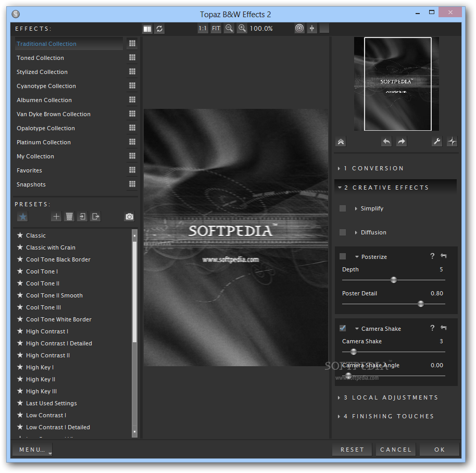The height and width of the screenshot is (473, 476).
Task: Click the FIT zoom button
Action: click(216, 29)
